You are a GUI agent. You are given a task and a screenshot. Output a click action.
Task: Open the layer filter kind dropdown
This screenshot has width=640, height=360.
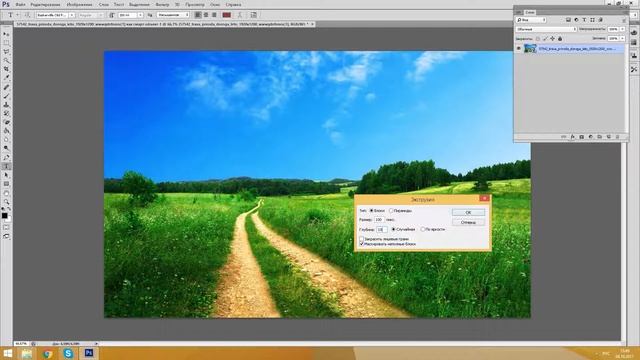(x=531, y=20)
